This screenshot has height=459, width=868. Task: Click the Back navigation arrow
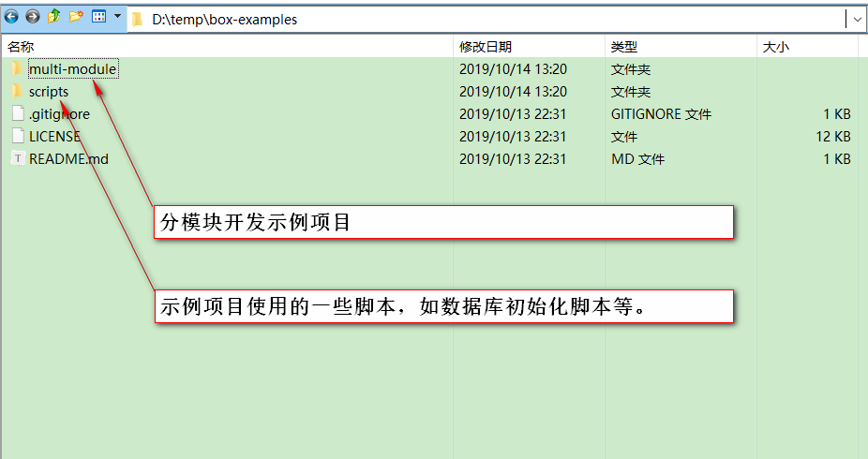(x=11, y=17)
